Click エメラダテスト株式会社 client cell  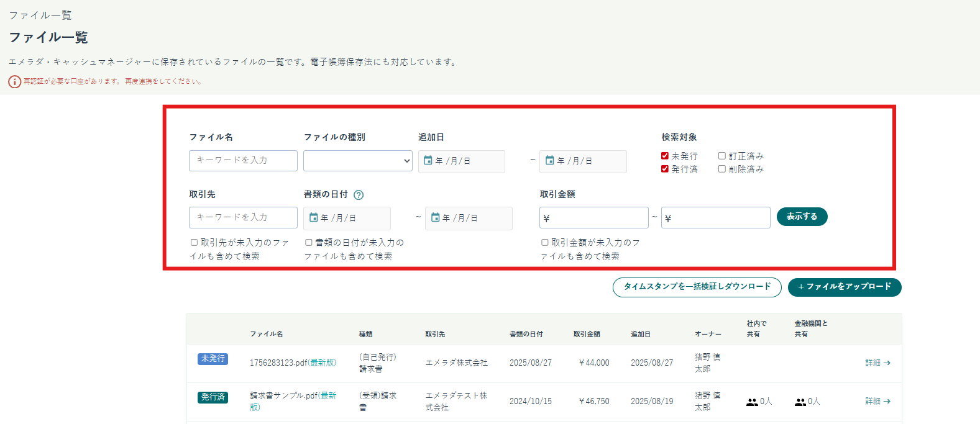[x=456, y=401]
